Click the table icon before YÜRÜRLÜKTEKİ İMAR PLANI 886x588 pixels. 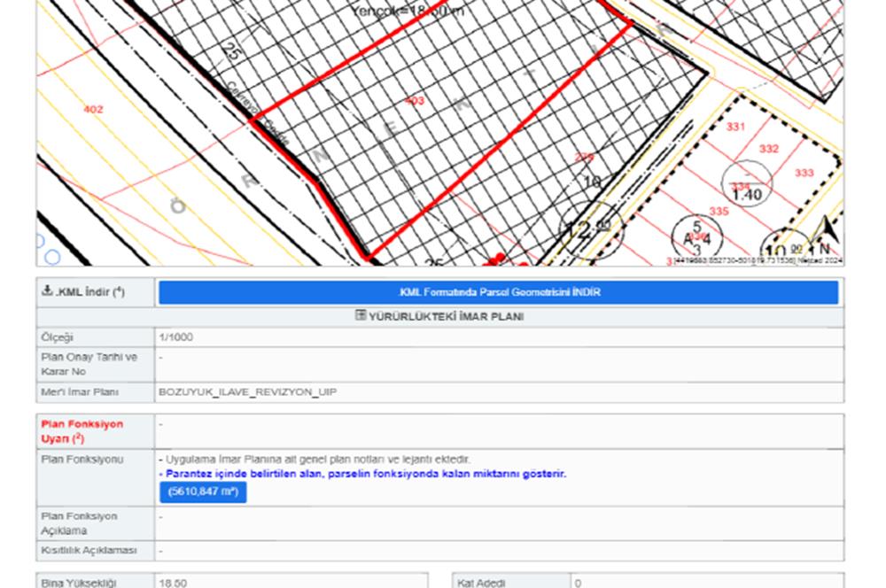coord(361,316)
